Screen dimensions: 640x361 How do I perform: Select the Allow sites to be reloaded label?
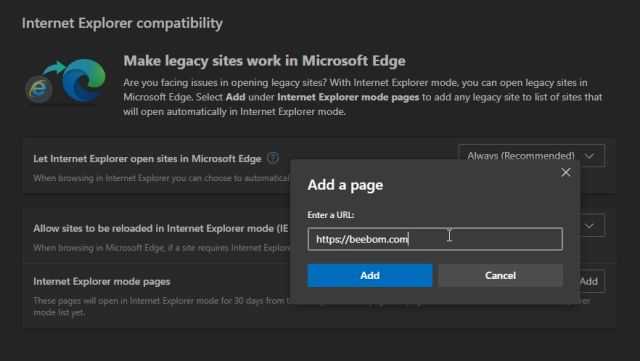pyautogui.click(x=161, y=228)
